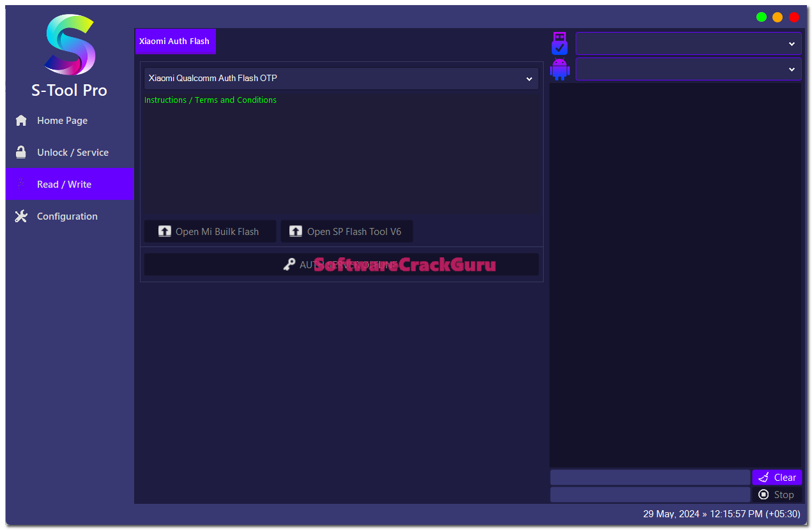Click the Stop button
This screenshot has height=530, width=812.
pyautogui.click(x=777, y=495)
